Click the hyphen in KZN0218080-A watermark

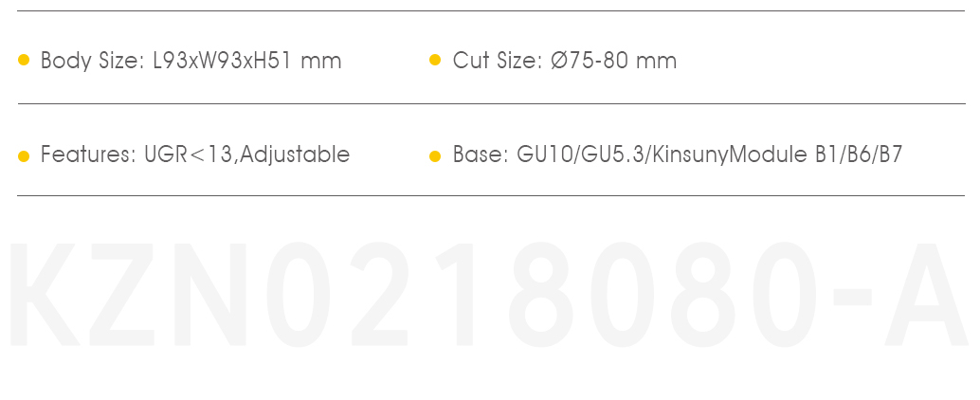point(852,297)
